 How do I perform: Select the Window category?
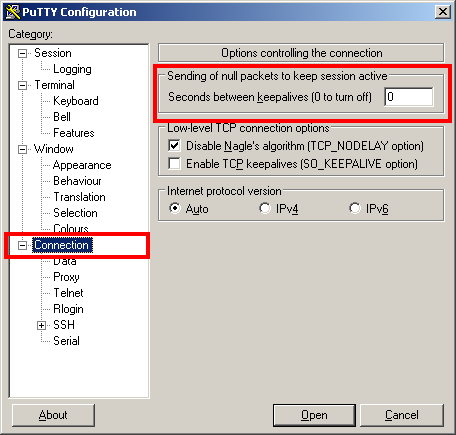point(54,149)
